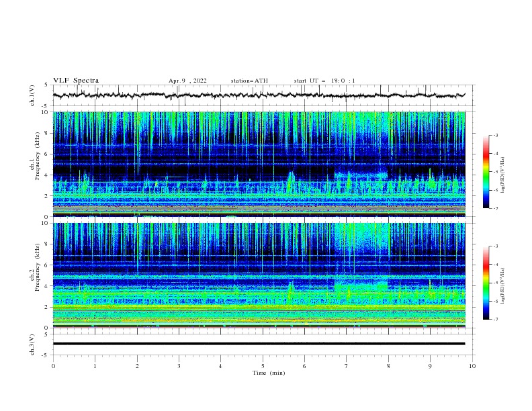Click the time axis tick label '0'
The image size is (532, 411).
click(x=53, y=366)
